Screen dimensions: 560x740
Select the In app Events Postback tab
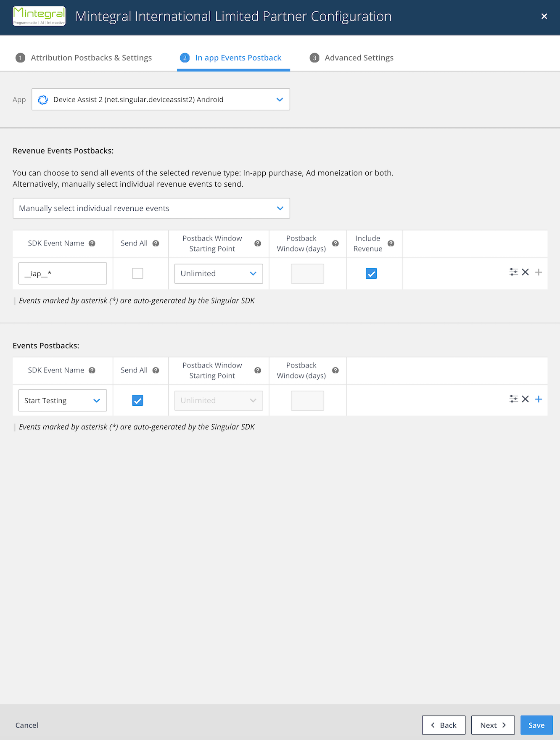point(233,58)
